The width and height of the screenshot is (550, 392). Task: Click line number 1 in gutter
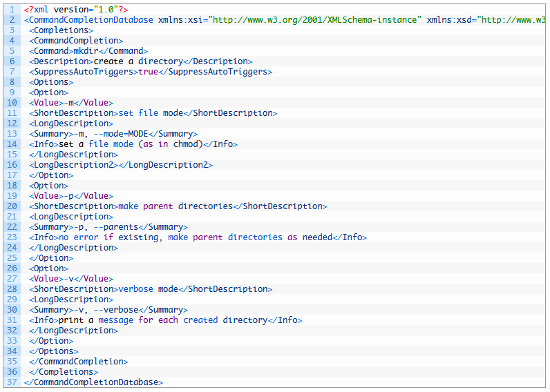pos(12,10)
